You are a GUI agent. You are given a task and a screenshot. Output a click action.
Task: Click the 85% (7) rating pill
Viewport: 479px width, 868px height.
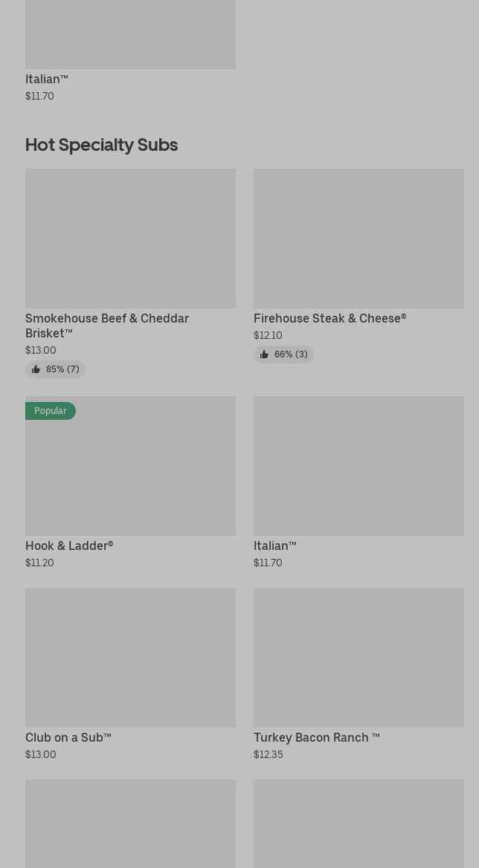(55, 369)
